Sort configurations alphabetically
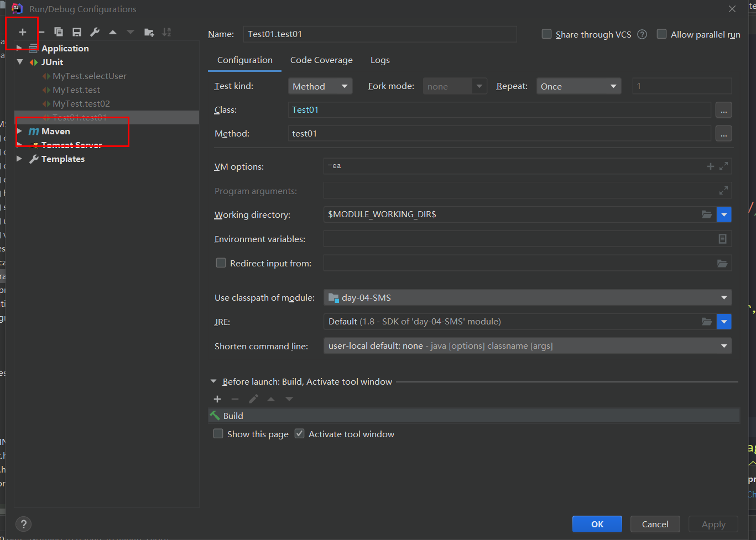Image resolution: width=756 pixels, height=540 pixels. (x=166, y=32)
